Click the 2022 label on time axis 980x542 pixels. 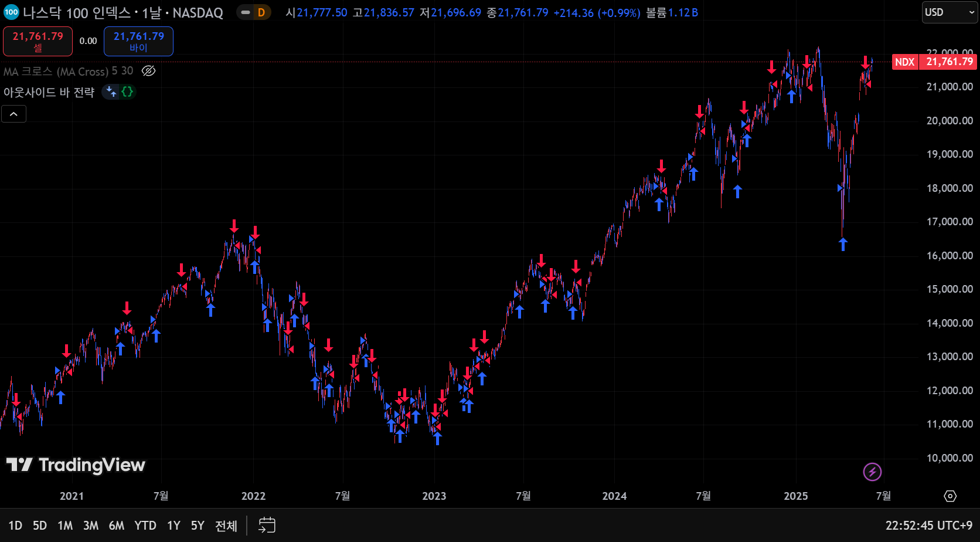point(254,496)
